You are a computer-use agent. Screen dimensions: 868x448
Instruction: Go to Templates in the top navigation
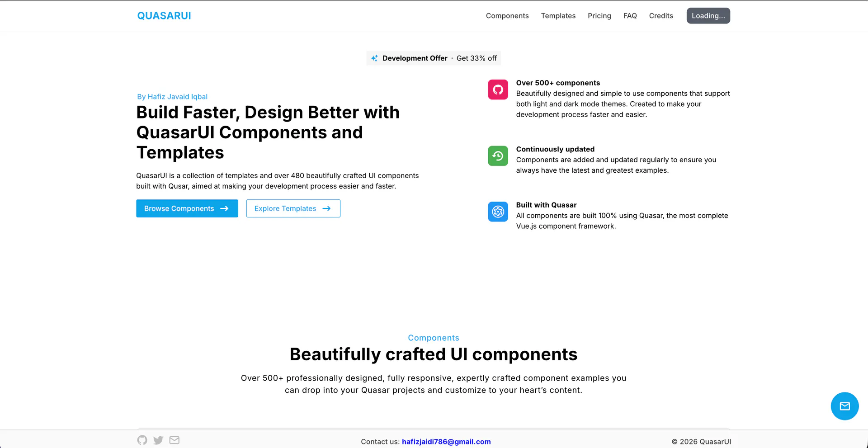[558, 16]
